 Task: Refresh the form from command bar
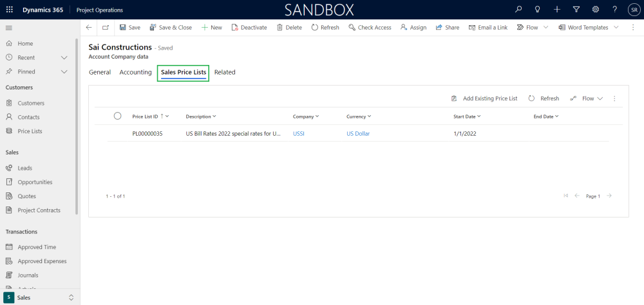pos(325,28)
